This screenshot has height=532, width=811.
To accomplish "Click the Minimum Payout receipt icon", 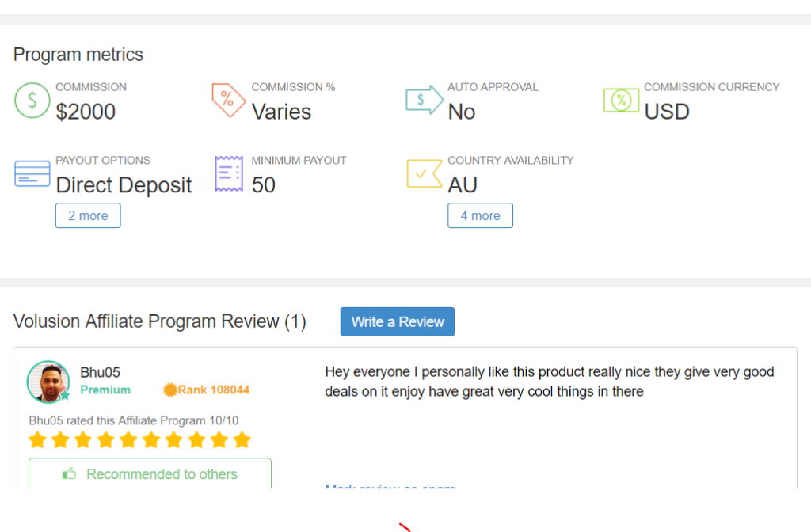I will (229, 173).
